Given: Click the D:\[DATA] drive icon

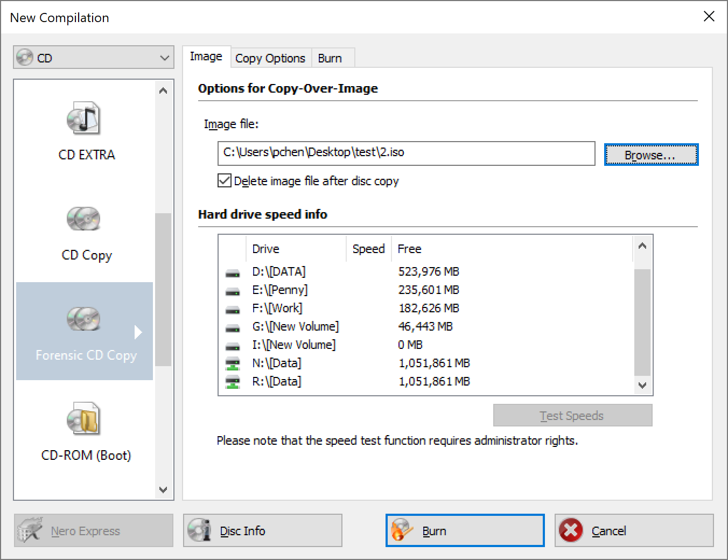Looking at the screenshot, I should click(233, 272).
